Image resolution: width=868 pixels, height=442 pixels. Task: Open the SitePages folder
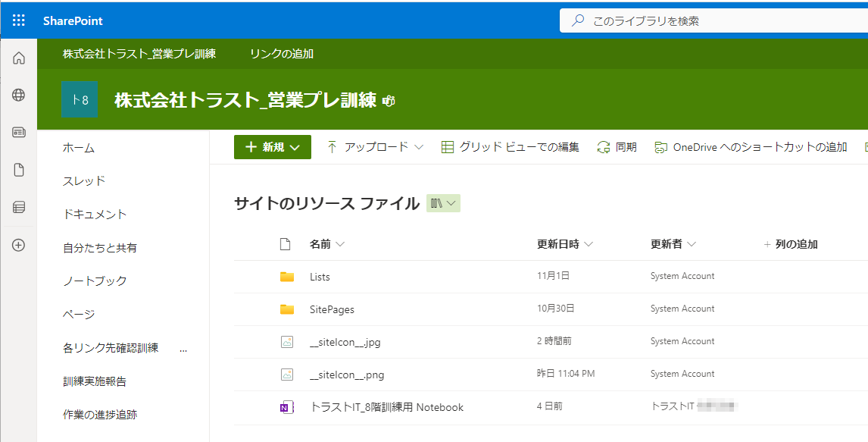coord(332,309)
